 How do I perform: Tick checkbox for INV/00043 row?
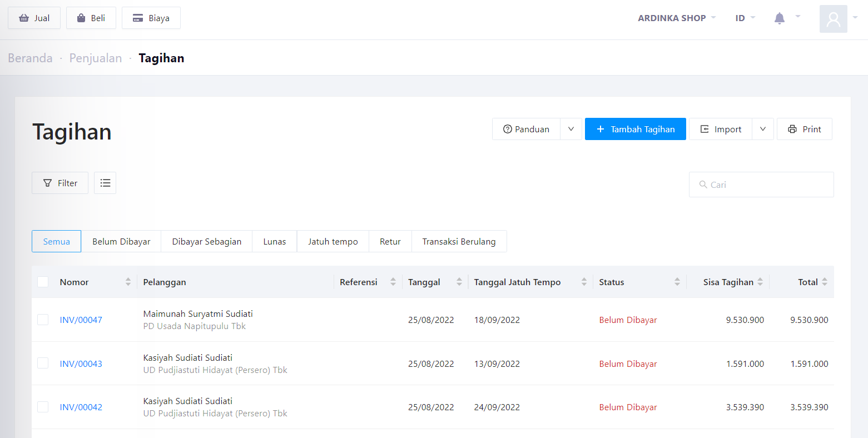point(43,363)
